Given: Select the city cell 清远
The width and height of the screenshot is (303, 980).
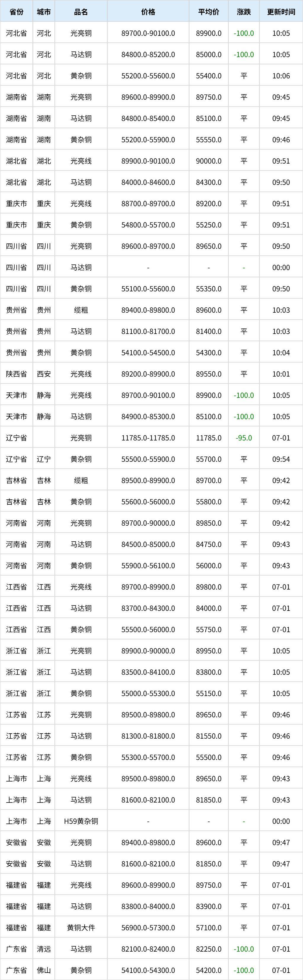Looking at the screenshot, I should 44,949.
